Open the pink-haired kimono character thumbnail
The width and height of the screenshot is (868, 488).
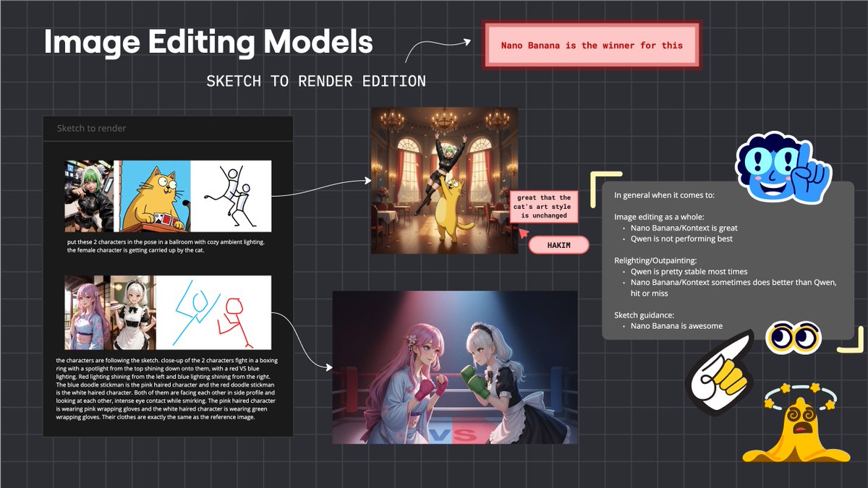pyautogui.click(x=87, y=313)
